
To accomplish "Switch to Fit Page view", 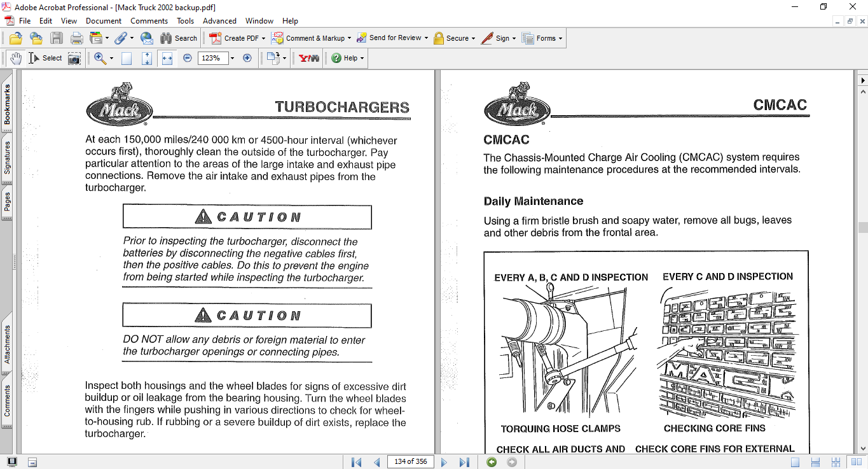I will point(147,58).
